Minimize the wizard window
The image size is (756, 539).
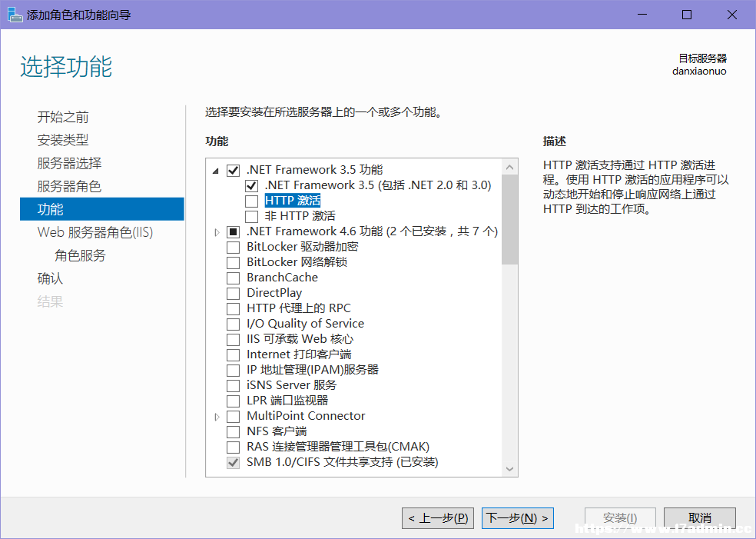[x=642, y=15]
